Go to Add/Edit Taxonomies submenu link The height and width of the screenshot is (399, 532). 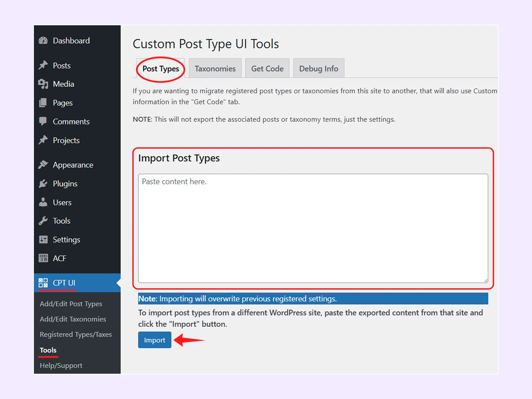tap(73, 319)
